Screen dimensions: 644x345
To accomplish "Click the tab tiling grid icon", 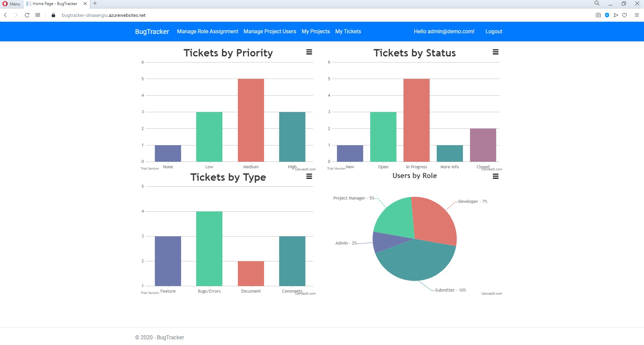I will tap(38, 15).
